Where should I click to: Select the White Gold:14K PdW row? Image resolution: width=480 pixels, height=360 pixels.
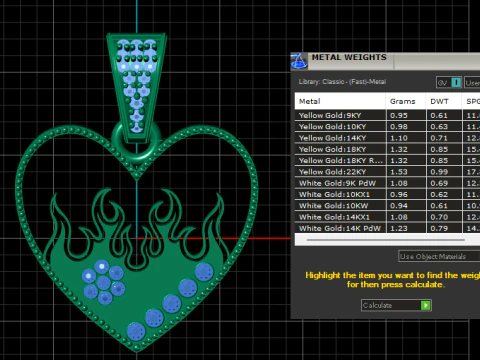[387, 228]
